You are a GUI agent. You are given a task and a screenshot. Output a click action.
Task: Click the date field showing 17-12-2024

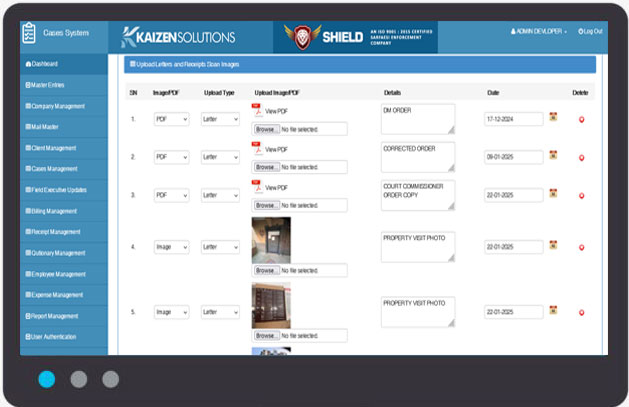point(514,119)
